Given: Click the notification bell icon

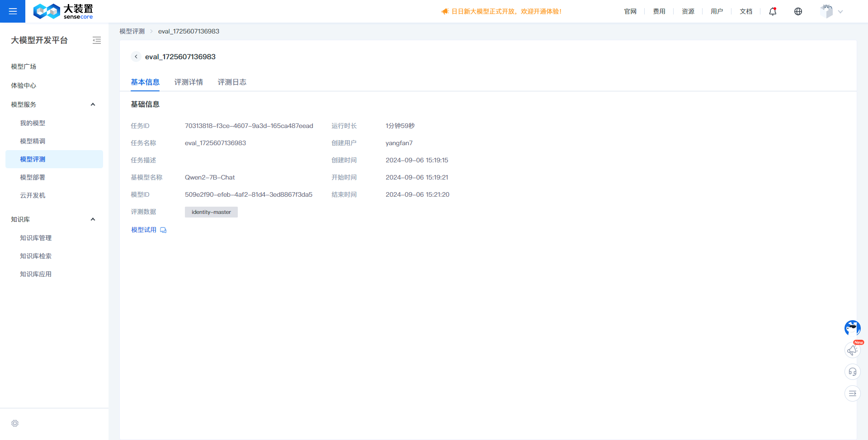Looking at the screenshot, I should pos(773,12).
